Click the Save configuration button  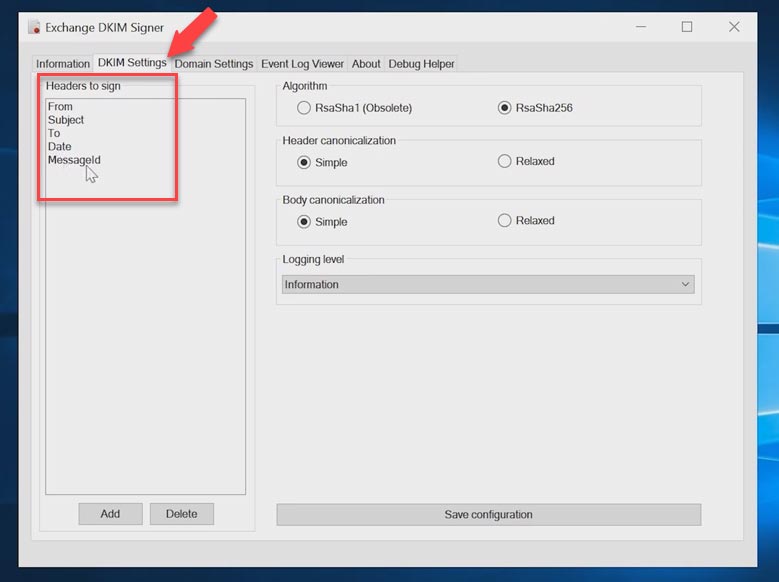click(x=489, y=514)
